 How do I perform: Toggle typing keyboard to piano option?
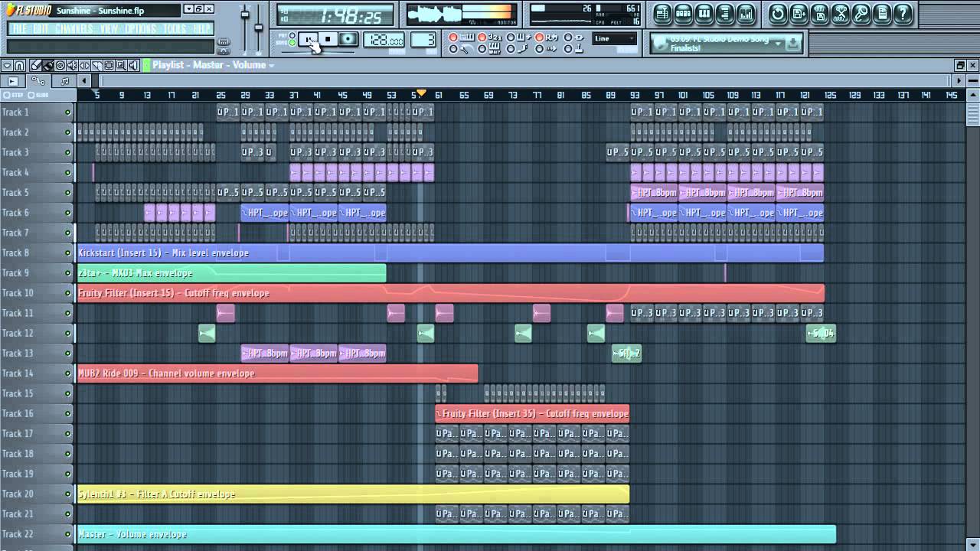(x=453, y=37)
